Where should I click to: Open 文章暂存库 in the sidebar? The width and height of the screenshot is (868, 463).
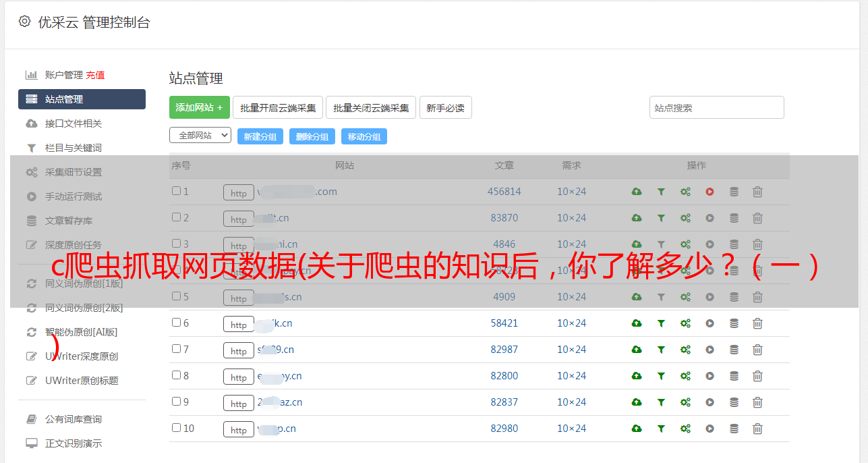coord(69,221)
